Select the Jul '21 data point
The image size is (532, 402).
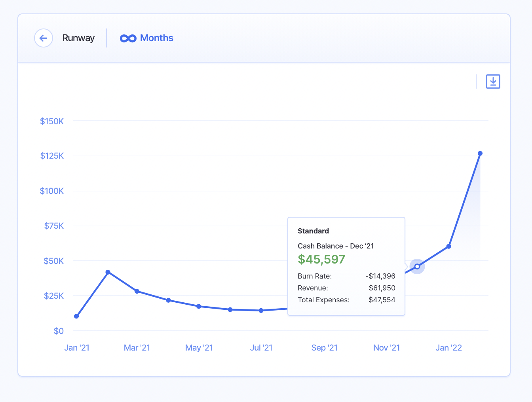pos(261,311)
